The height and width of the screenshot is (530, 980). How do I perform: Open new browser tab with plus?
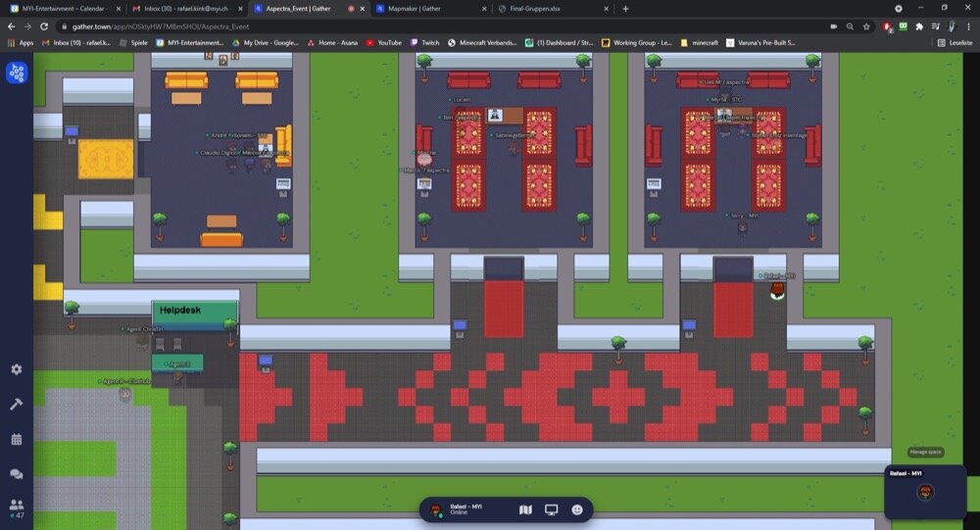(625, 9)
